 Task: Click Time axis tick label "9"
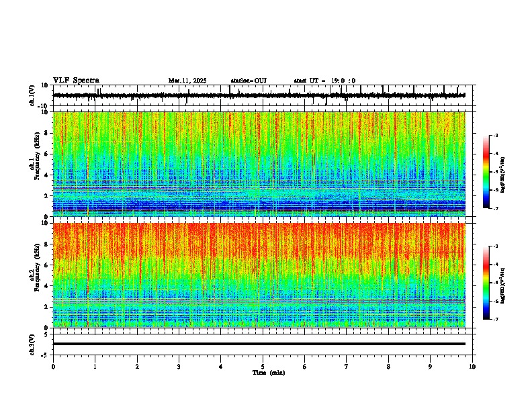pos(430,367)
